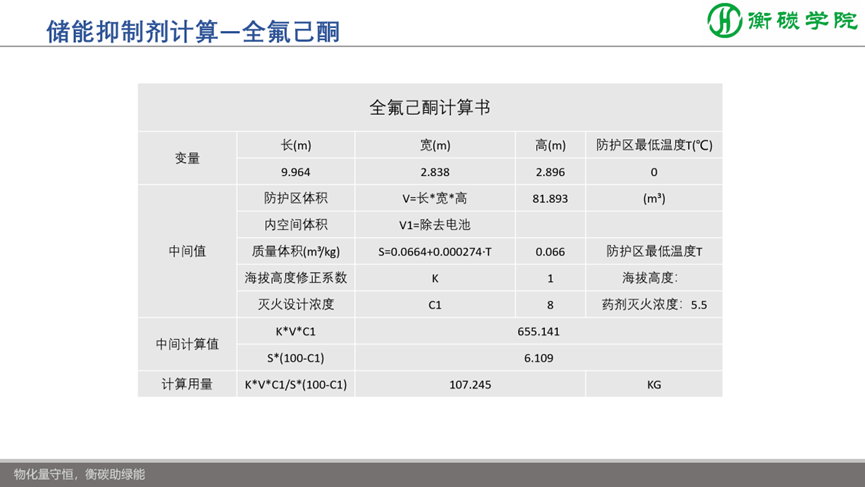Click the 海拔高度修正系数 label
This screenshot has height=487, width=865.
(296, 278)
